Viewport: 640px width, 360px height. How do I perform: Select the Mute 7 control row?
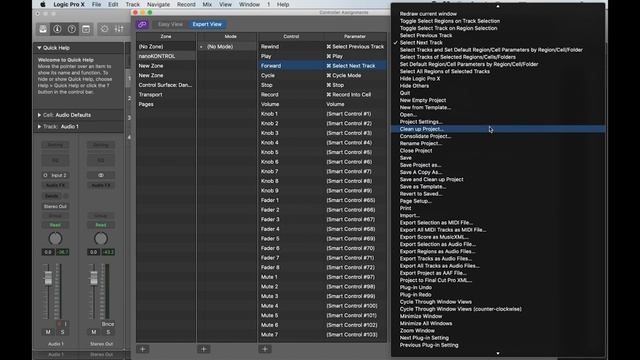pyautogui.click(x=322, y=335)
